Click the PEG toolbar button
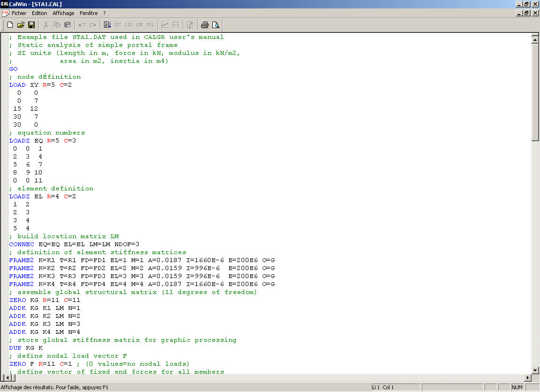 point(150,25)
